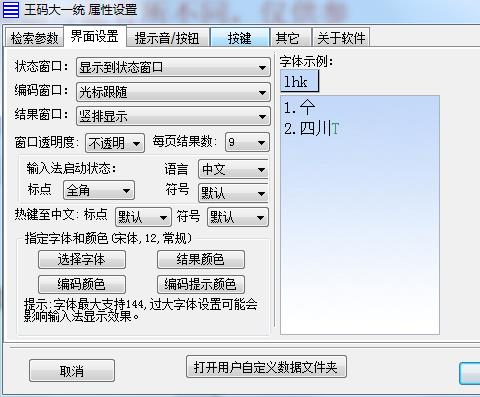Viewport: 480px width, 397px height.
Task: Open the 关于软件 tab
Action: click(x=341, y=38)
